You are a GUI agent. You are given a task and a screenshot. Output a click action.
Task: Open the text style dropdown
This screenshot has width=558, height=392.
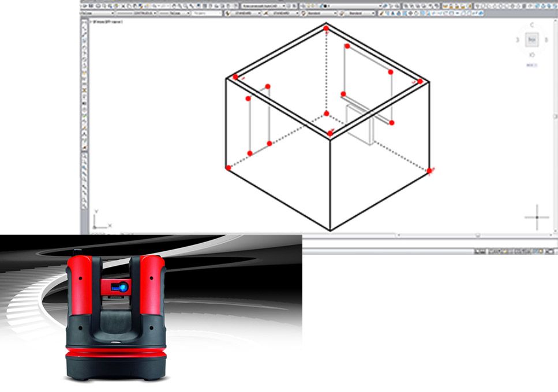click(247, 13)
